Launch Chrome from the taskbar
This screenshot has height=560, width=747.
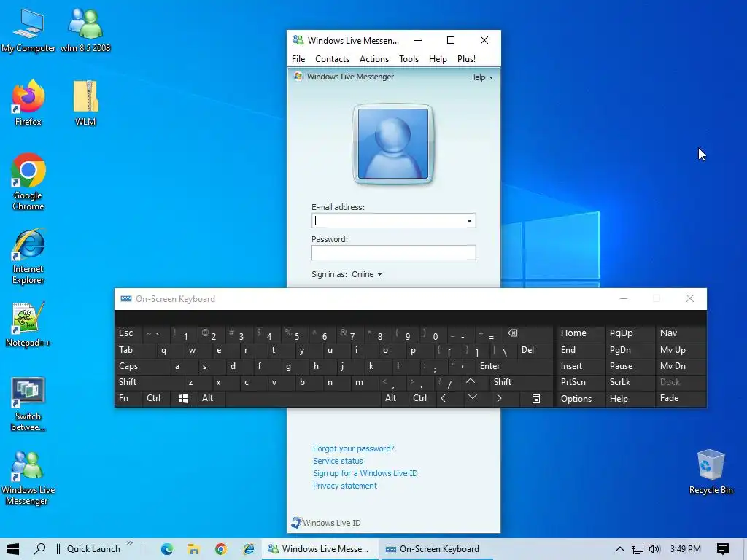point(220,549)
